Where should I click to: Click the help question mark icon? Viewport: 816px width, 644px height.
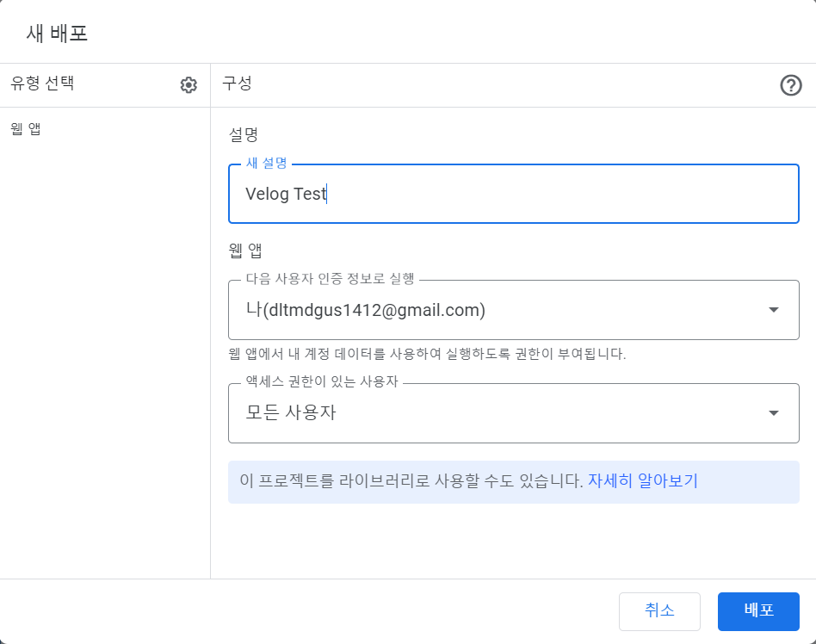point(790,85)
